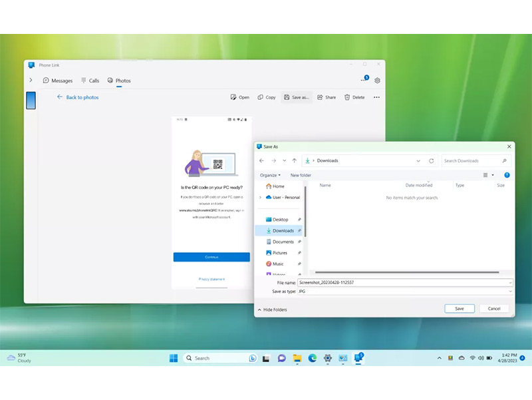Image resolution: width=532 pixels, height=400 pixels.
Task: Change the view with the view icon
Action: click(x=485, y=175)
